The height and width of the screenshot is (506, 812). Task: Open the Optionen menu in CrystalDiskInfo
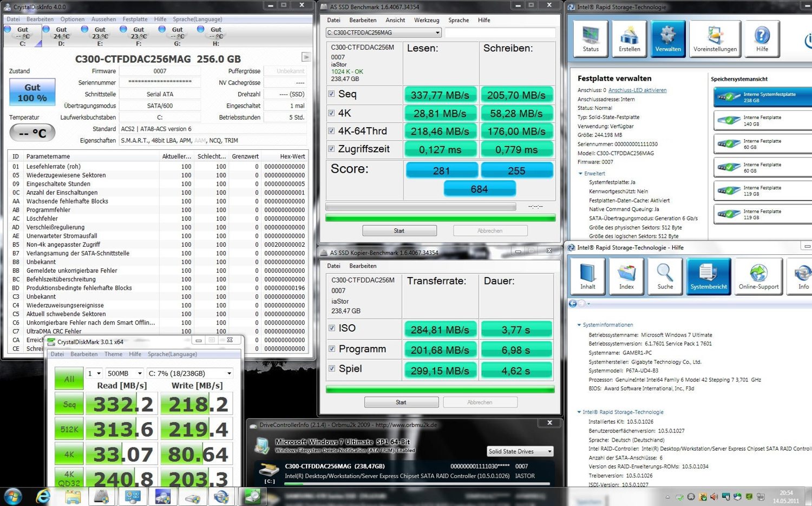click(73, 19)
